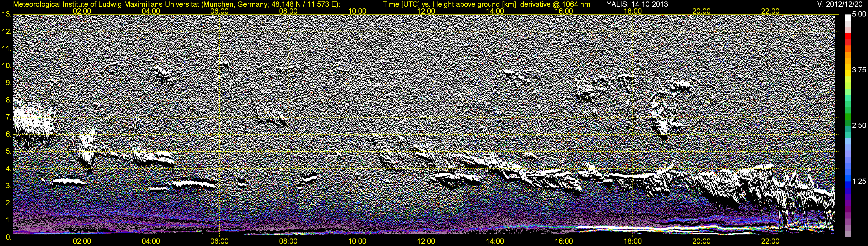
Task: Click 16:00 on the lower time axis
Action: pyautogui.click(x=564, y=241)
